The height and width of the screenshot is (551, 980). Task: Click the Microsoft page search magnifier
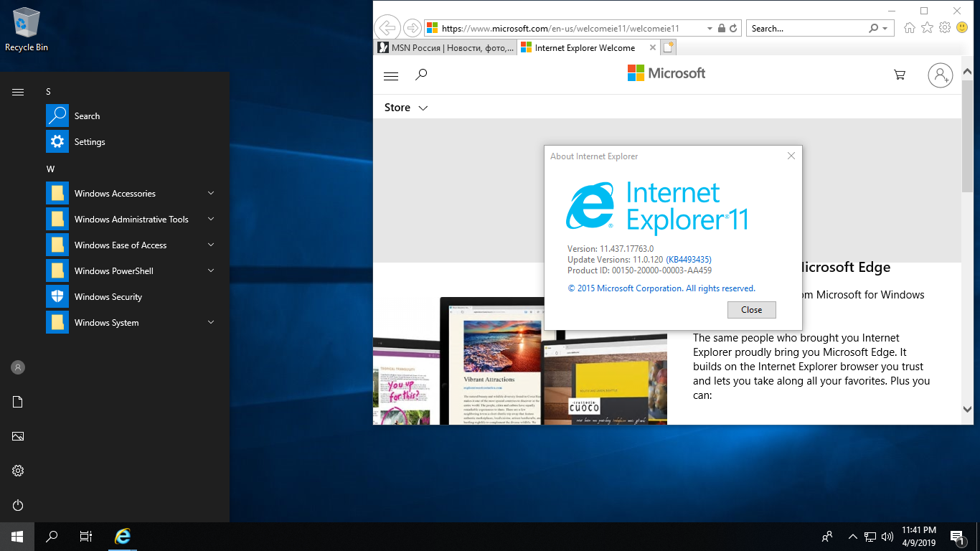tap(421, 75)
